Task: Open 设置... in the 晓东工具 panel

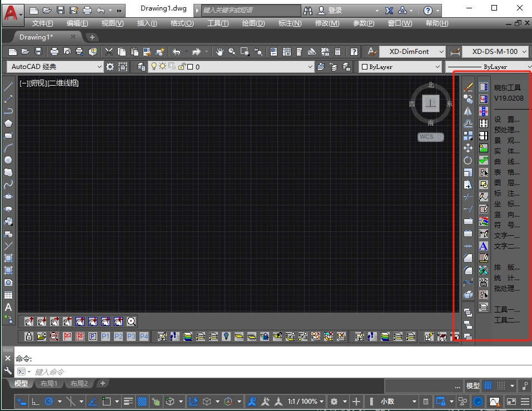Action: [506, 120]
